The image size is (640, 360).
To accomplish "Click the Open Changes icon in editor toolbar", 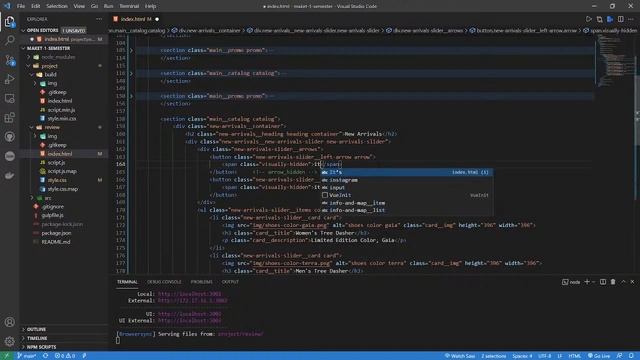I will point(599,19).
